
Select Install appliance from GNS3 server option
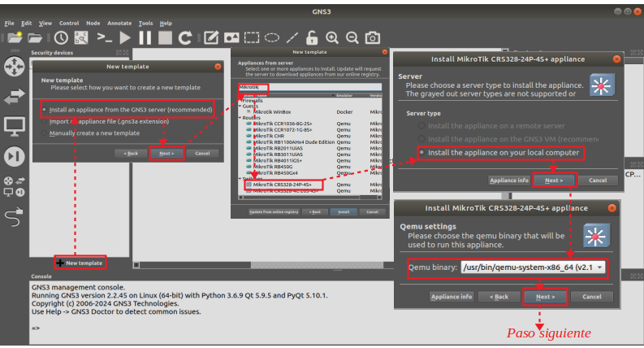click(128, 110)
